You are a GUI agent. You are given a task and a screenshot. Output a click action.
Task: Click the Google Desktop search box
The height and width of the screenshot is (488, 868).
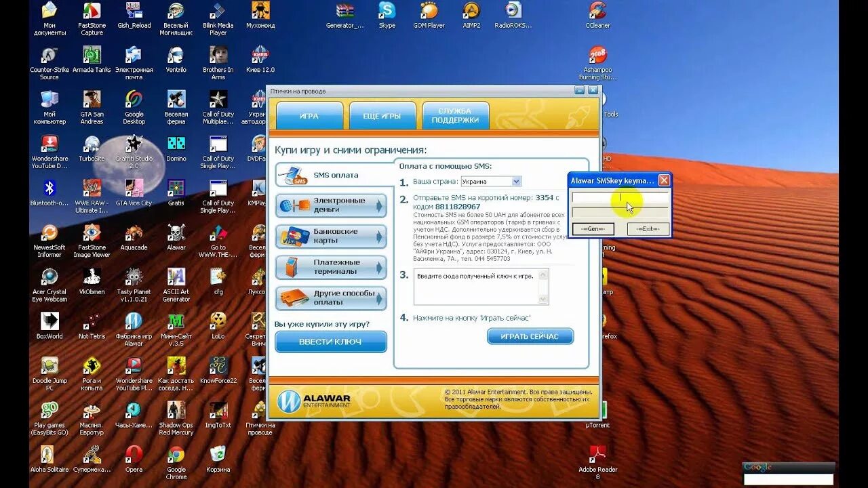tap(789, 479)
